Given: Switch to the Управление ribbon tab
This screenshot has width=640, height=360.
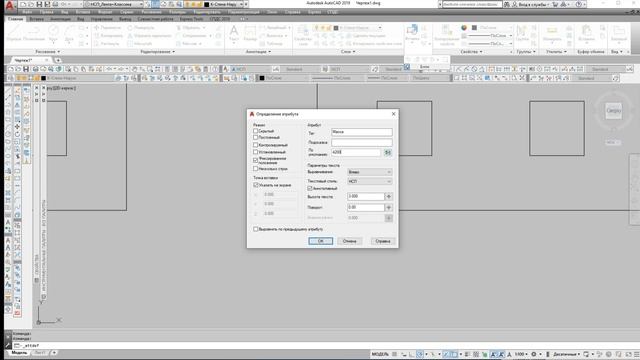Looking at the screenshot, I should 102,19.
